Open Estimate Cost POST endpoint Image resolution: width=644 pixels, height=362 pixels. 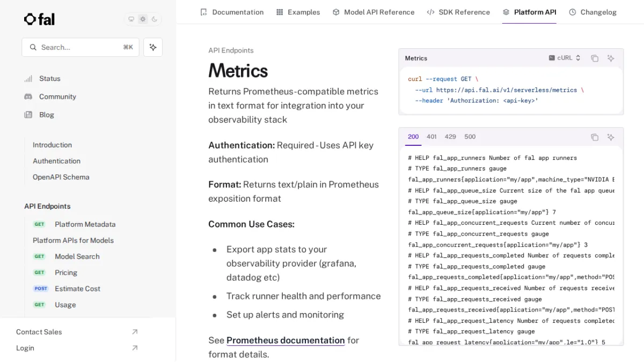[77, 289]
